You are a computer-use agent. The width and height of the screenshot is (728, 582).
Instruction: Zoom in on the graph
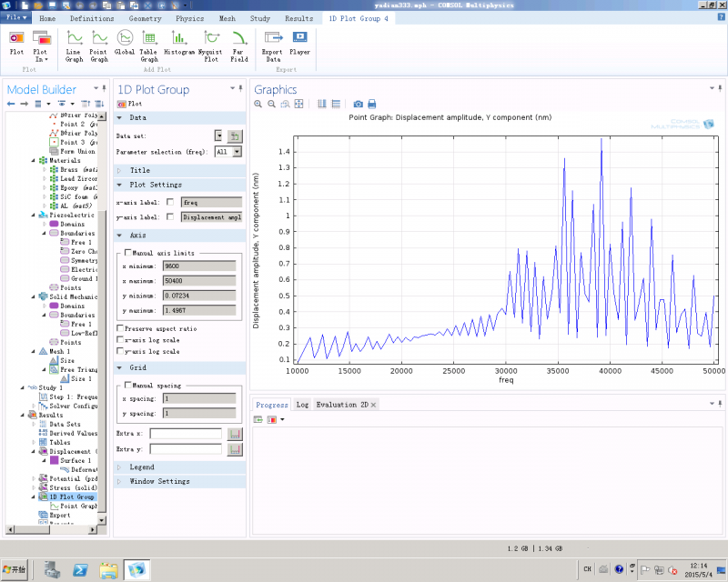(x=258, y=105)
